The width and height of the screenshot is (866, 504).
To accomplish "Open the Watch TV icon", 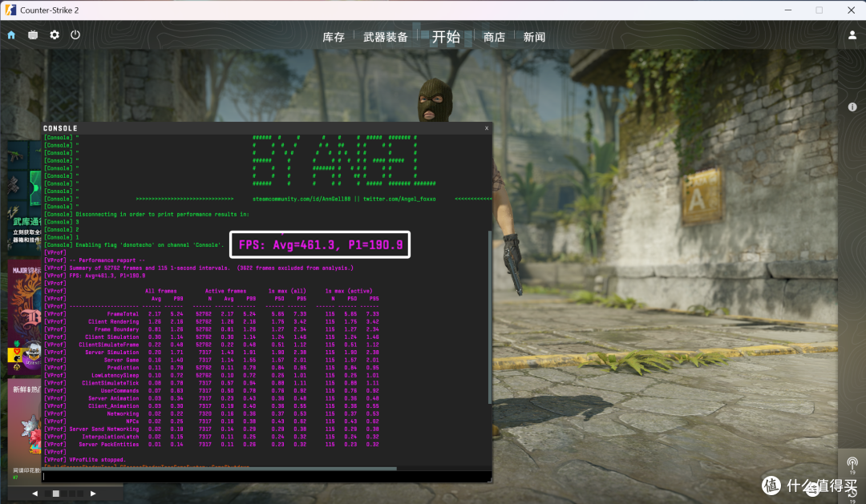I will (x=33, y=34).
